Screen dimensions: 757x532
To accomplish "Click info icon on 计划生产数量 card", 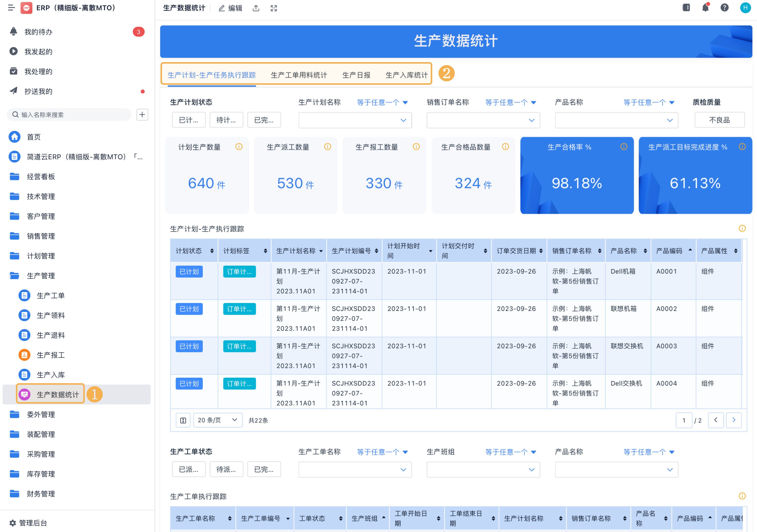I will click(x=239, y=147).
